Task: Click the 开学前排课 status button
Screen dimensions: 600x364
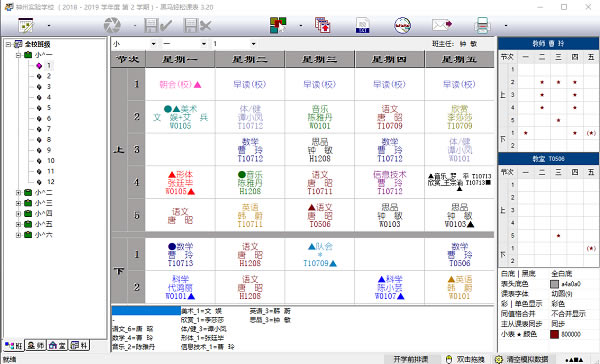Action: point(411,359)
